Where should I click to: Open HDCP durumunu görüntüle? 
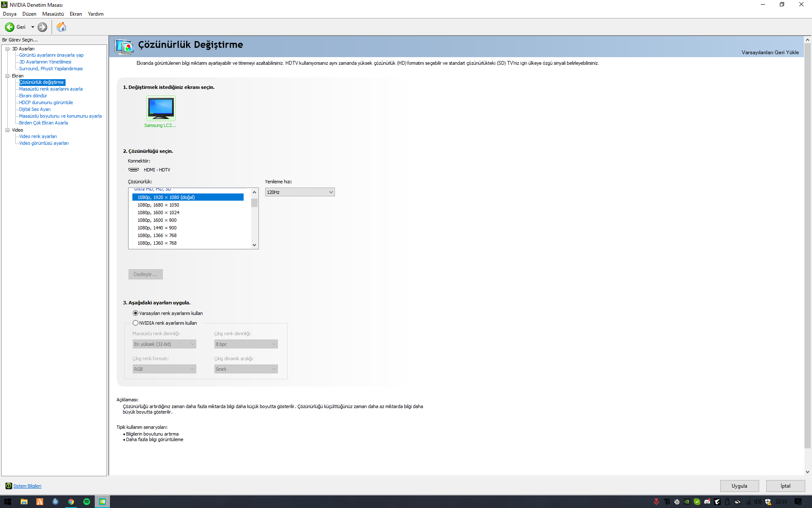coord(46,102)
